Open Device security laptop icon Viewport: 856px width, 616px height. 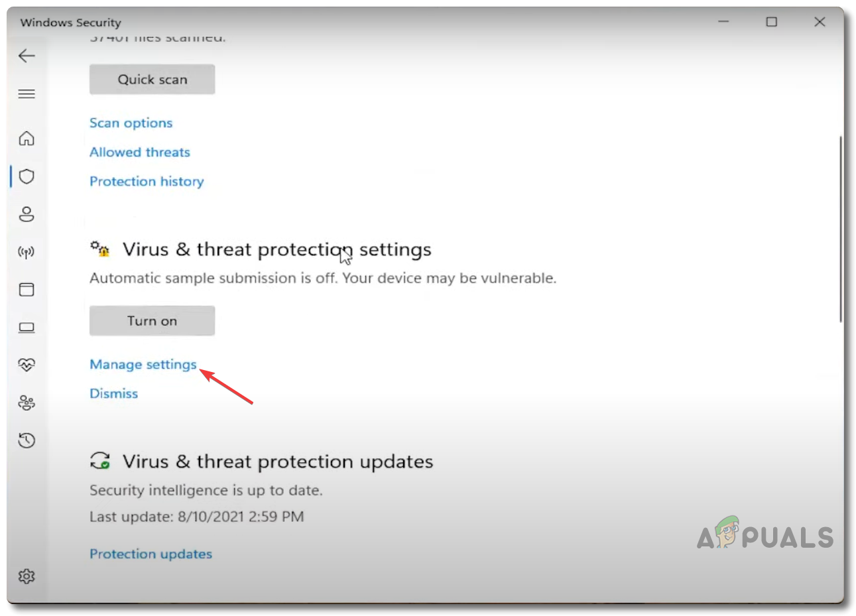[x=27, y=328]
